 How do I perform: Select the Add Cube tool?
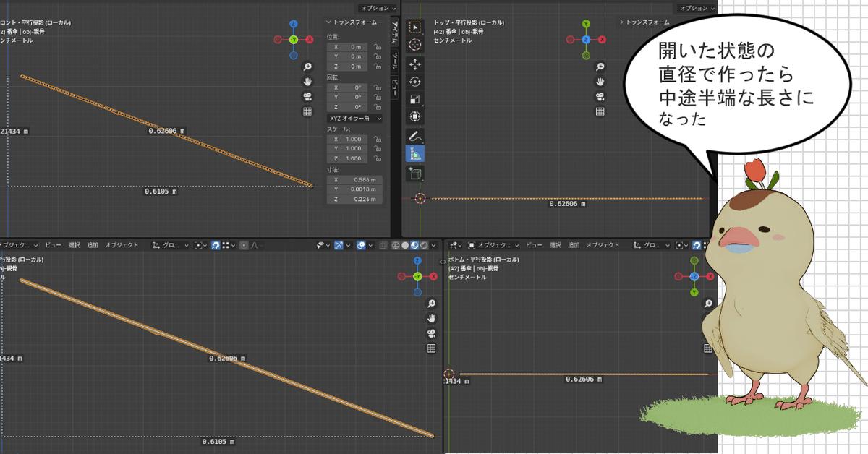pos(415,173)
